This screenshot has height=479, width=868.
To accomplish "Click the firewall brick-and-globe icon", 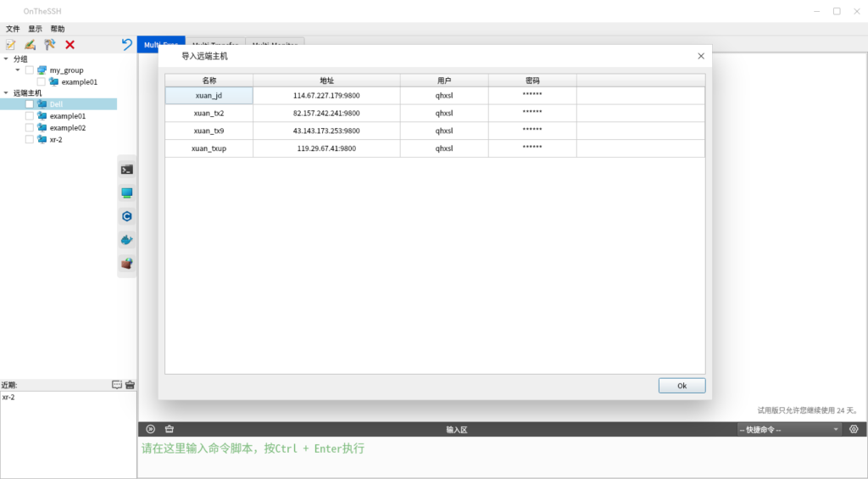I will point(126,264).
